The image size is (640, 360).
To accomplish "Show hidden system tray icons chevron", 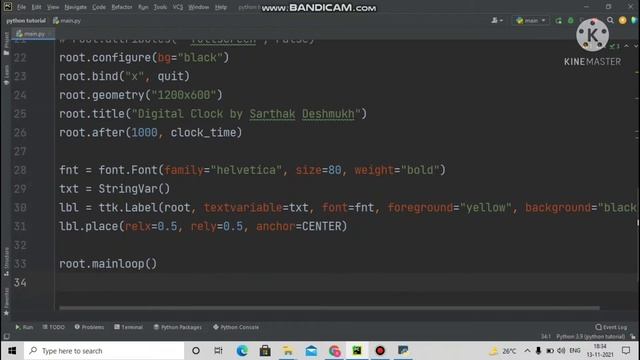I will pos(527,351).
